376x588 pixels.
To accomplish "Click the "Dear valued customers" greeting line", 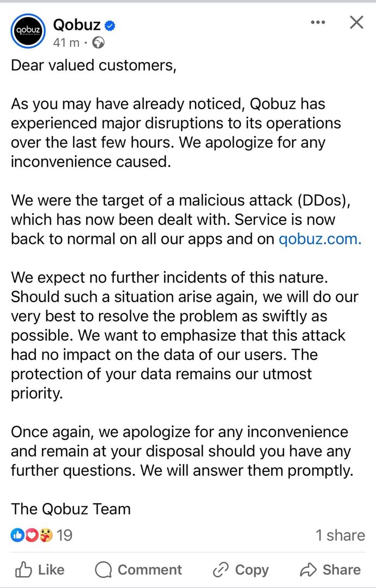I will [x=91, y=65].
